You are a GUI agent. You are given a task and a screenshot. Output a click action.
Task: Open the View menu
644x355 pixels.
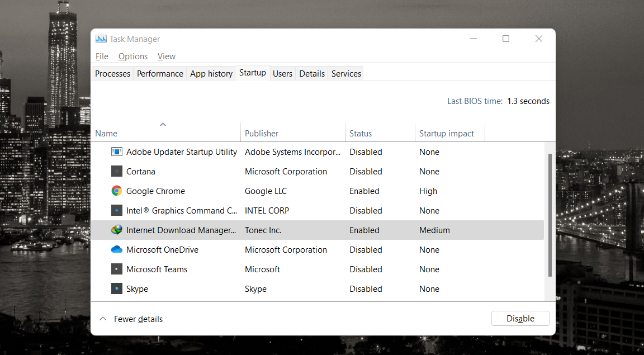pos(167,56)
